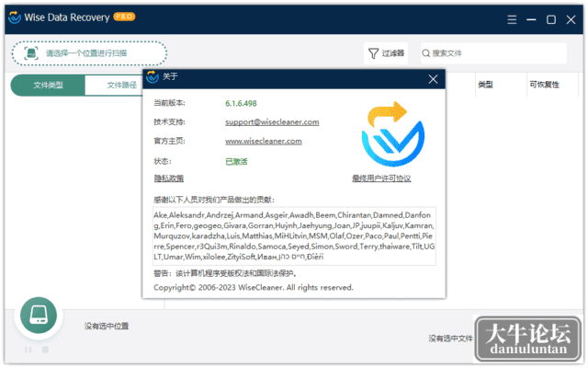Select a location to scan via 请选择一个位置进行扫描
The image size is (588, 368).
click(89, 53)
